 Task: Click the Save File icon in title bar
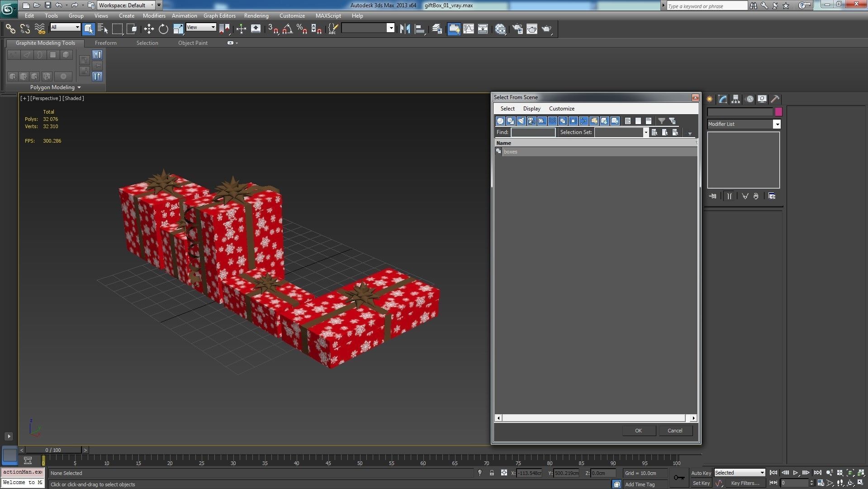(x=48, y=5)
